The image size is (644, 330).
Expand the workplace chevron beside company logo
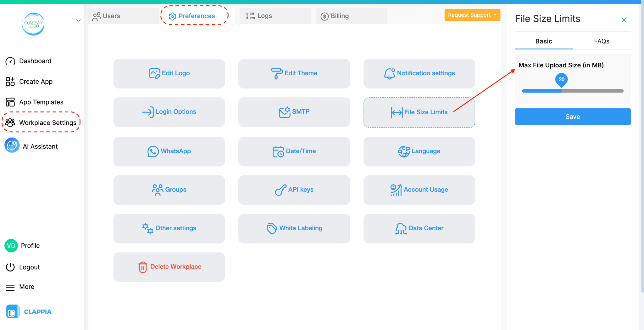[x=78, y=20]
